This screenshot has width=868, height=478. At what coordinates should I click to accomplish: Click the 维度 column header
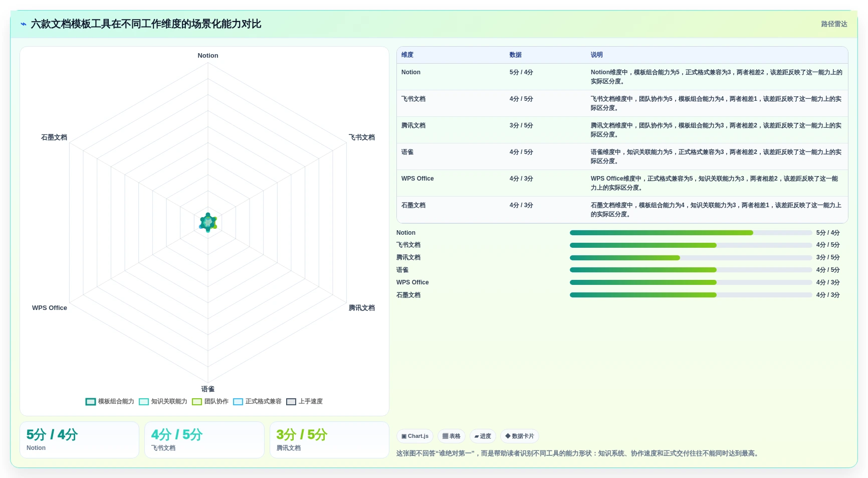(x=407, y=55)
